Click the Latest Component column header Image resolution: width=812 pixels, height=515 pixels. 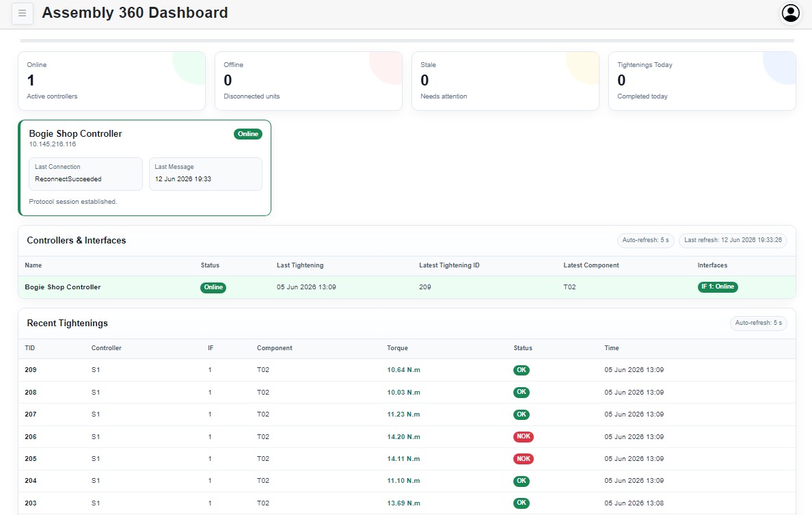[591, 265]
